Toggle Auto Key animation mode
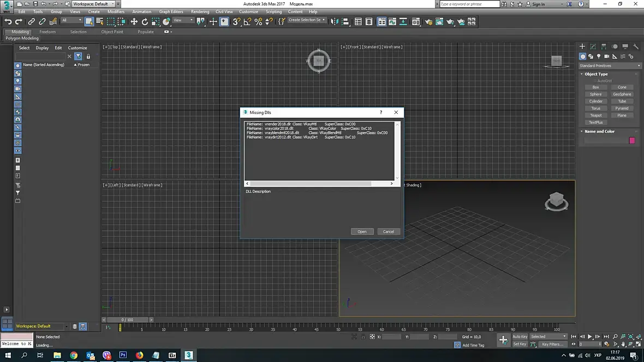Screen dimensions: 644x362 (520, 336)
